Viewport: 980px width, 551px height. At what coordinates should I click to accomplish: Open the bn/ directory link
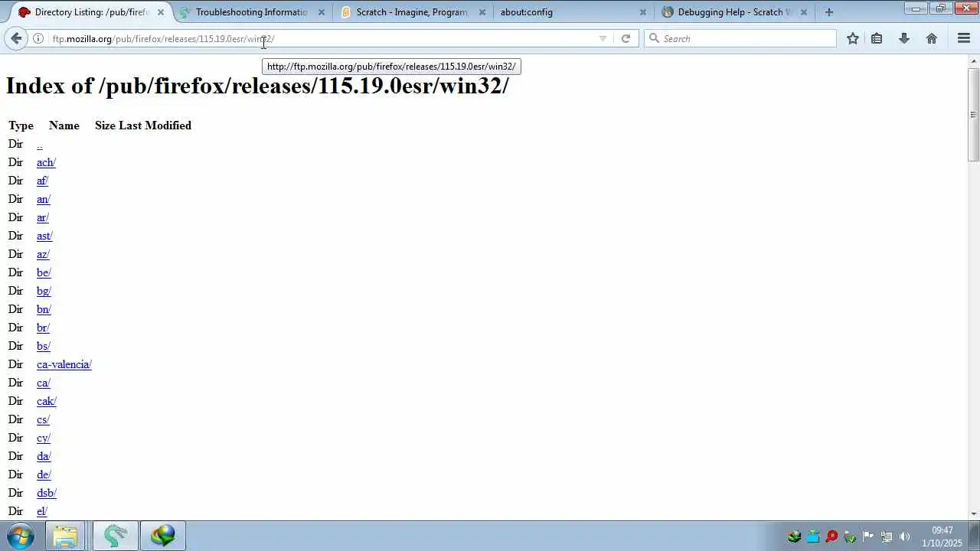click(x=44, y=309)
